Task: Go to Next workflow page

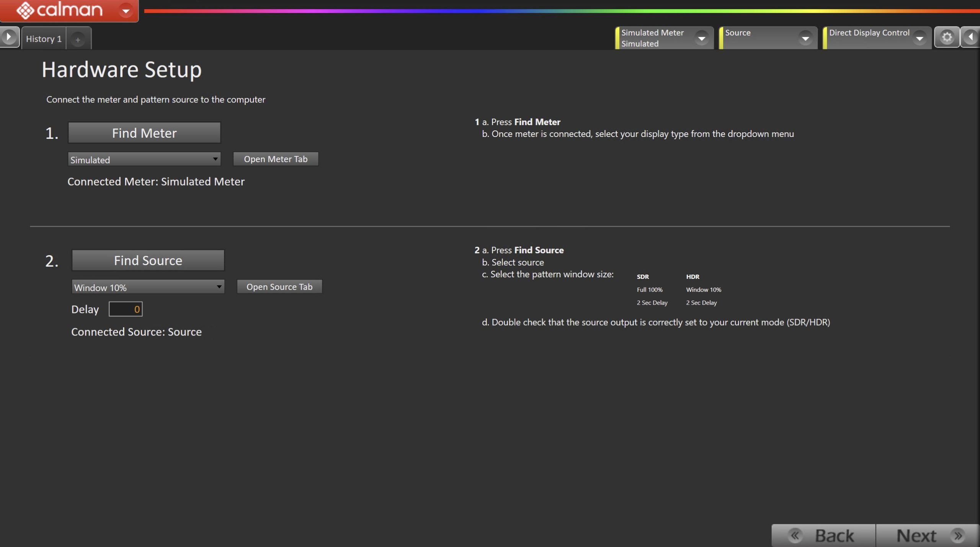Action: coord(927,535)
